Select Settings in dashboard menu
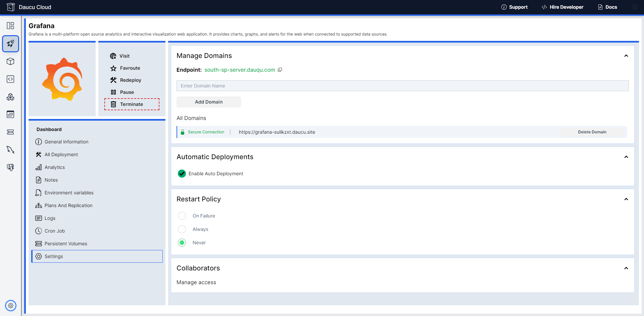This screenshot has width=644, height=316. click(x=97, y=256)
